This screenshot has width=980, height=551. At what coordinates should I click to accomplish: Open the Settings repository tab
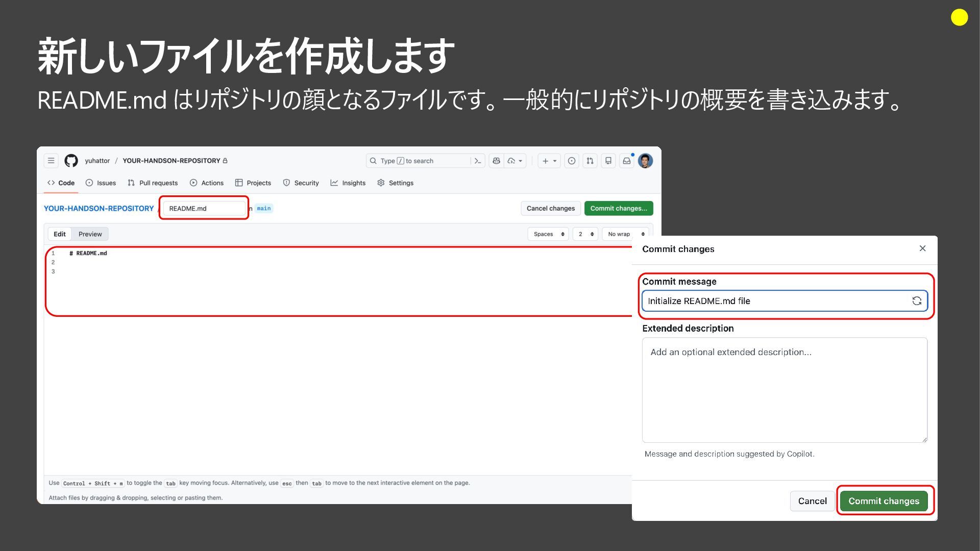396,183
